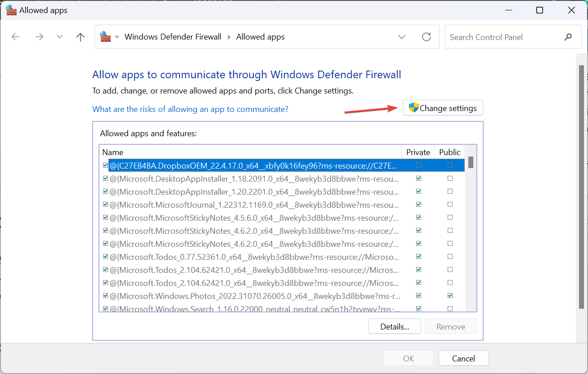The height and width of the screenshot is (374, 588).
Task: Click the Up directory arrow
Action: pos(81,37)
